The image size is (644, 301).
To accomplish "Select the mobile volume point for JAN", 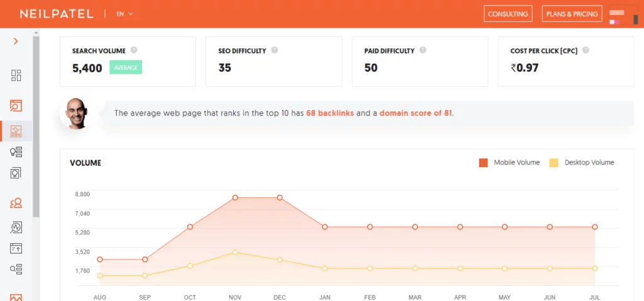I will tap(325, 227).
